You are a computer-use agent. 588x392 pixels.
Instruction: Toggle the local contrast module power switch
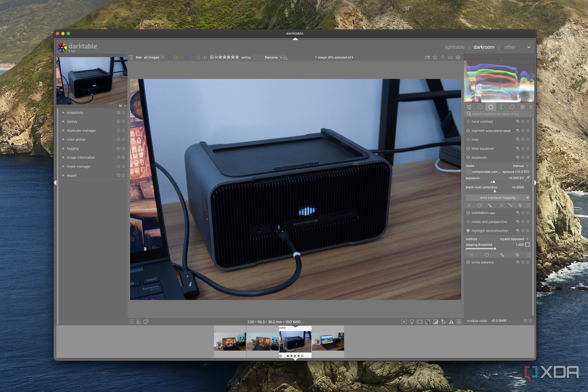[x=468, y=122]
